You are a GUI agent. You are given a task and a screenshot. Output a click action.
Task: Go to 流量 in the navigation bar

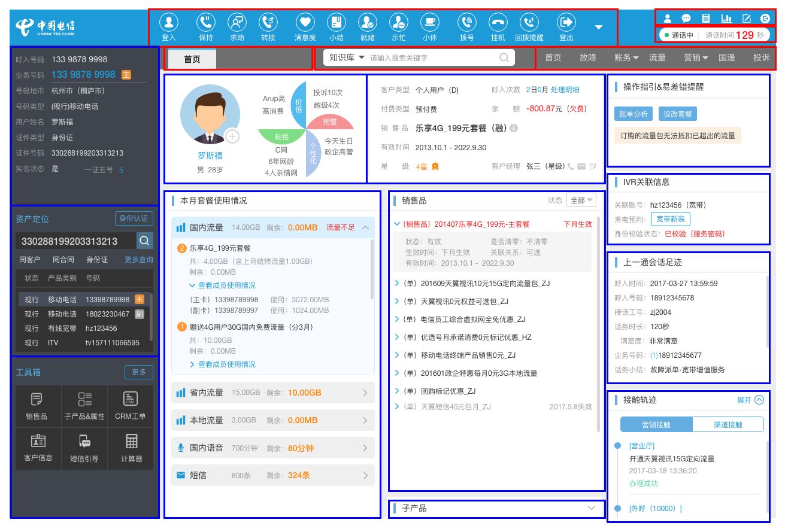coord(657,57)
